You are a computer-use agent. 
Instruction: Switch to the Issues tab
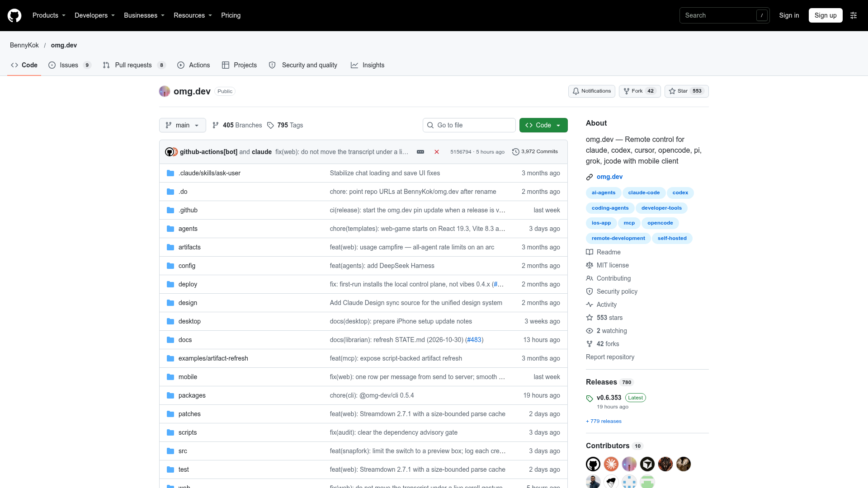coord(70,65)
